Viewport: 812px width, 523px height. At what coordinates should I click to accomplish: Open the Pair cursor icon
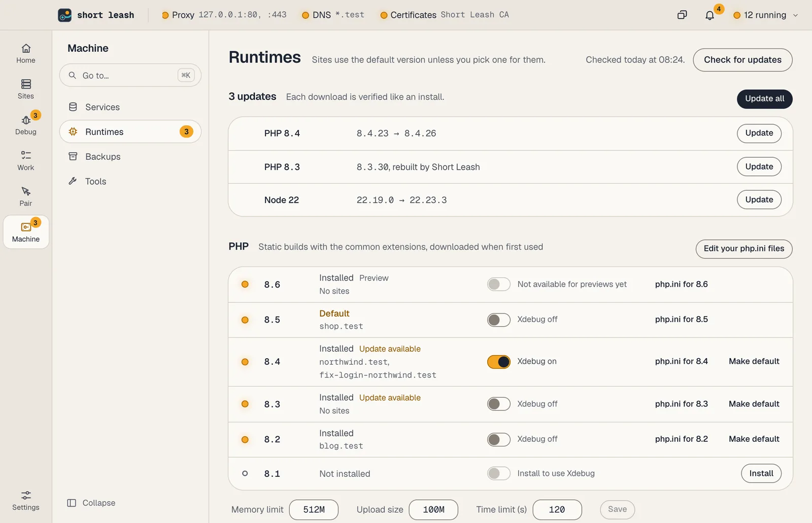click(x=26, y=191)
